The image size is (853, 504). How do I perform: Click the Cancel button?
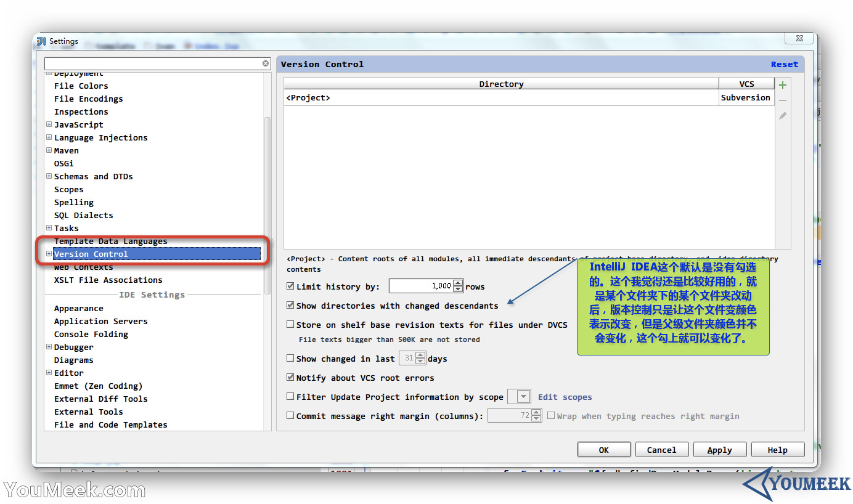[x=662, y=450]
